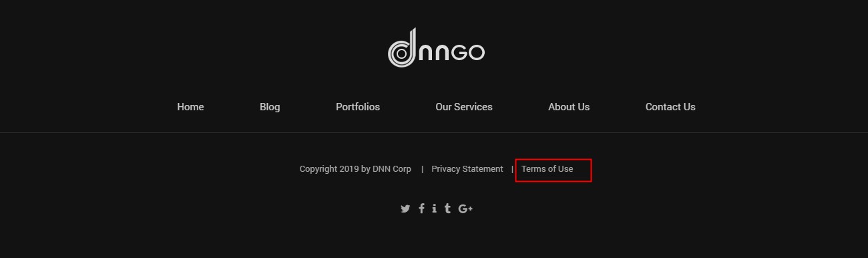
Task: Visit the site's Twitter profile
Action: pos(405,209)
